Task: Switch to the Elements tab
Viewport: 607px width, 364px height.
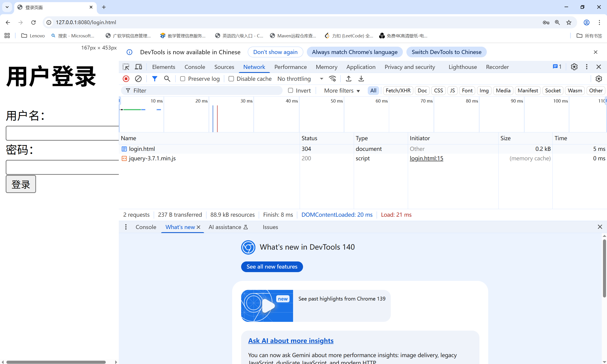Action: pyautogui.click(x=164, y=67)
